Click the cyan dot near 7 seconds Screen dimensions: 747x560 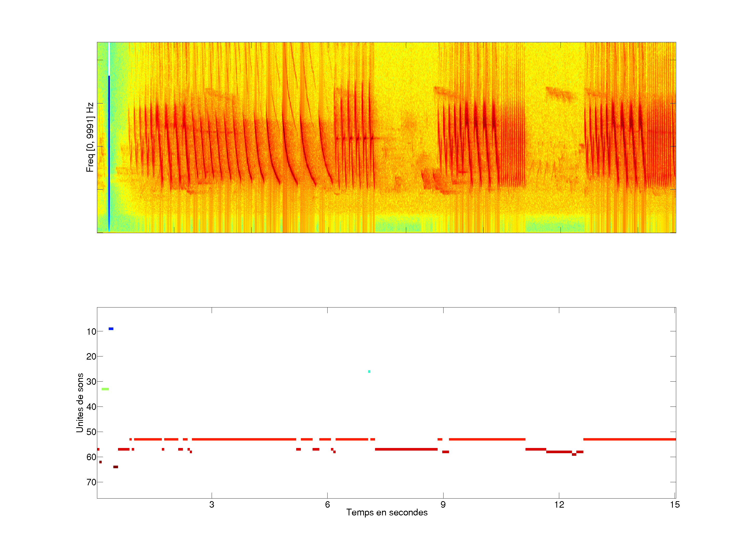tap(369, 371)
